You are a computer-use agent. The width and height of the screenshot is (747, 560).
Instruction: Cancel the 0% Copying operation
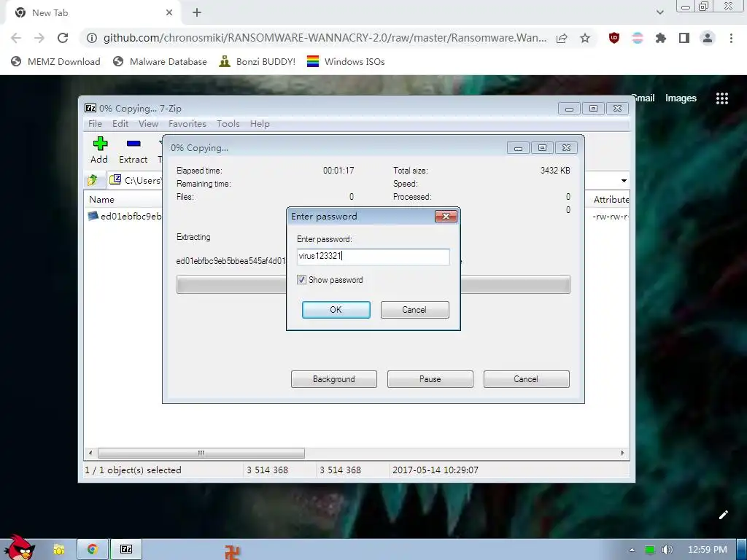click(527, 379)
